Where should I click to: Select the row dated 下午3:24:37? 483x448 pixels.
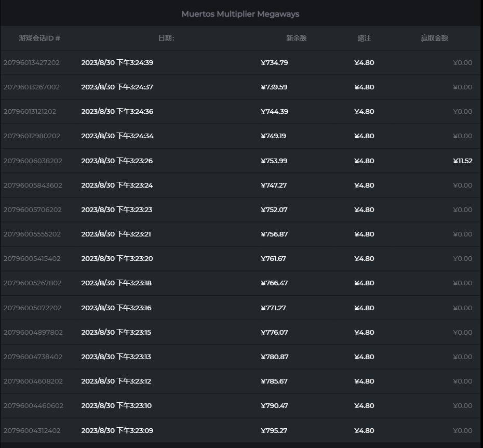pos(117,87)
